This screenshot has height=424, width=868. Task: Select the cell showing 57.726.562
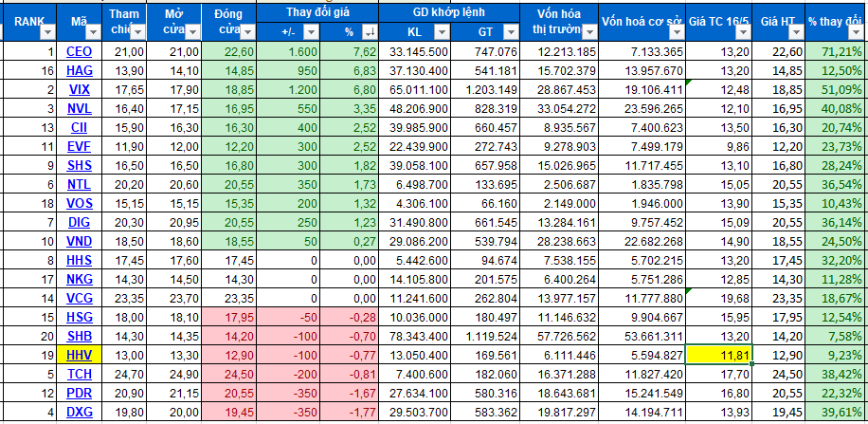coord(558,337)
